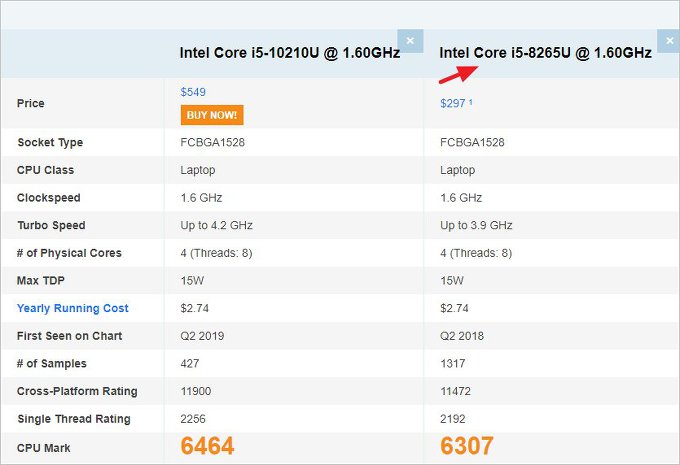Remove the i5-10210U column with its X button
Image resolution: width=680 pixels, height=465 pixels.
tap(411, 41)
